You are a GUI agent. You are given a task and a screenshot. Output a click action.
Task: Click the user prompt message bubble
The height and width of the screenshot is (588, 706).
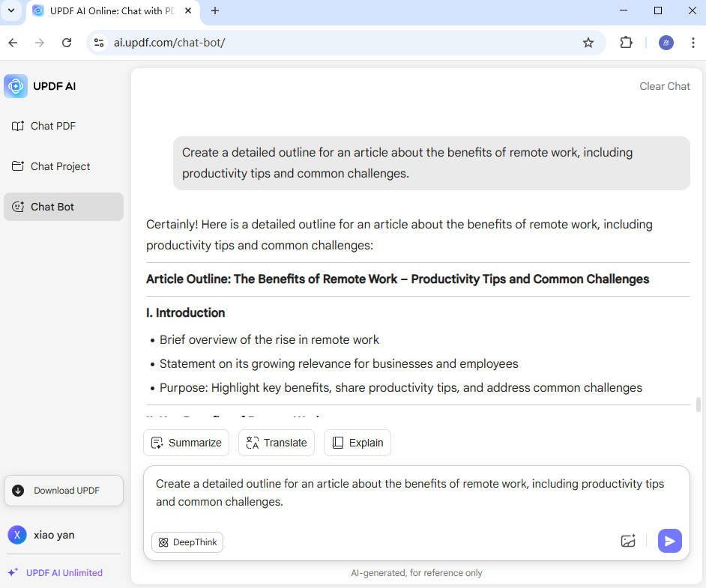coord(432,163)
